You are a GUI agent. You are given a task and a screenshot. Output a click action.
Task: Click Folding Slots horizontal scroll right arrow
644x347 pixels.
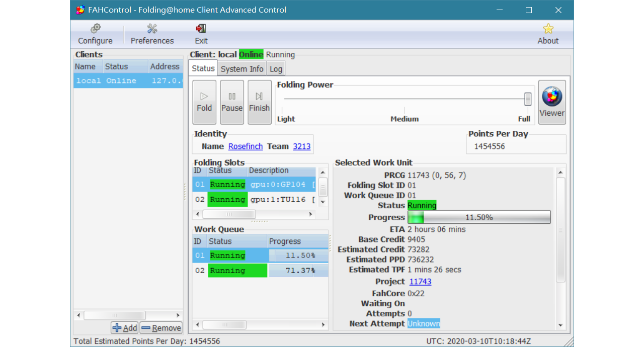click(x=311, y=214)
